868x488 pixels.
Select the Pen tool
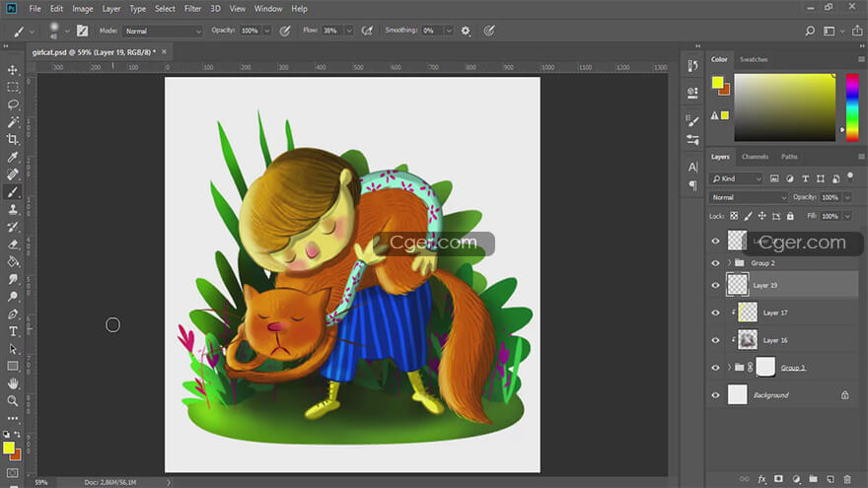click(13, 314)
